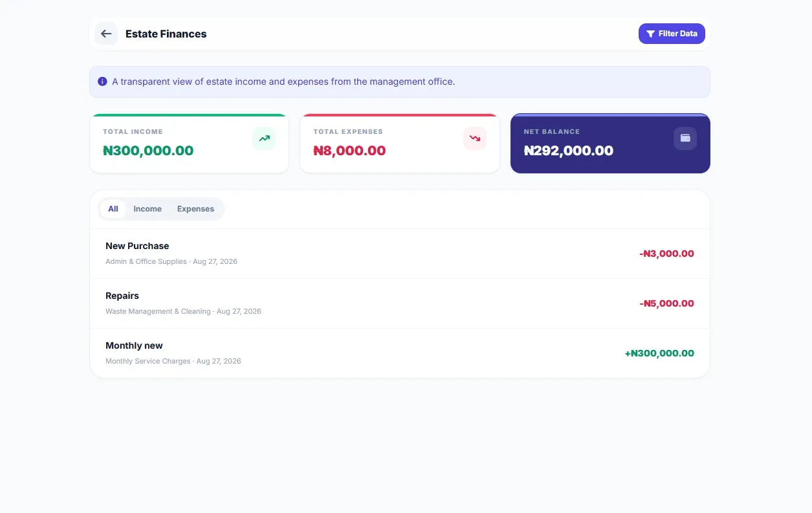Screen dimensions: 812x513
Task: Open the Filter Data button
Action: point(672,34)
